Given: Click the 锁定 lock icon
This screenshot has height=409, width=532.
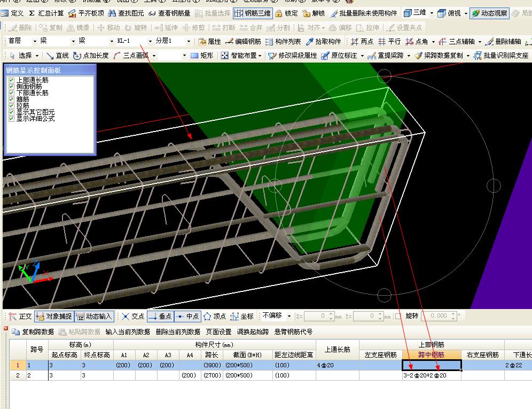Looking at the screenshot, I should click(286, 13).
